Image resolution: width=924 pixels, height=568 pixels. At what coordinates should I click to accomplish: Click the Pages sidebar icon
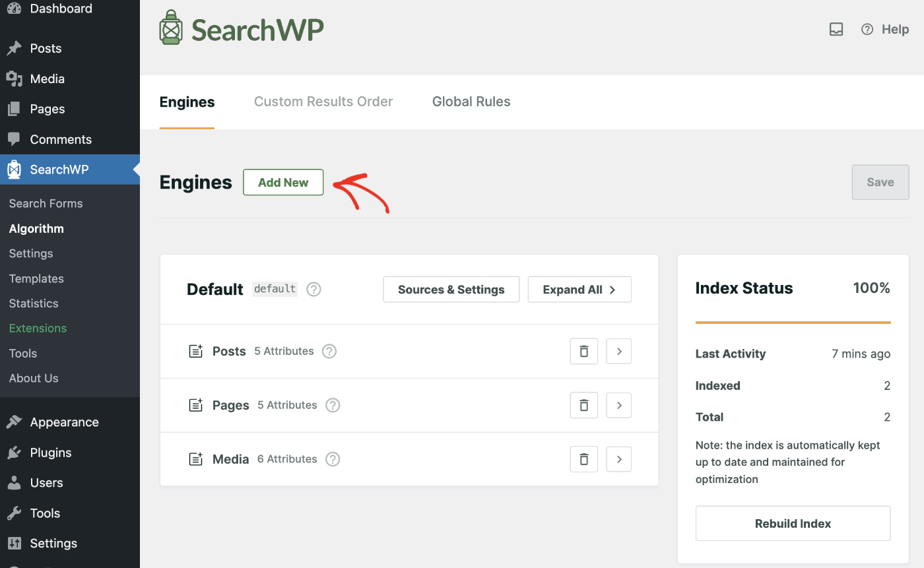click(14, 109)
